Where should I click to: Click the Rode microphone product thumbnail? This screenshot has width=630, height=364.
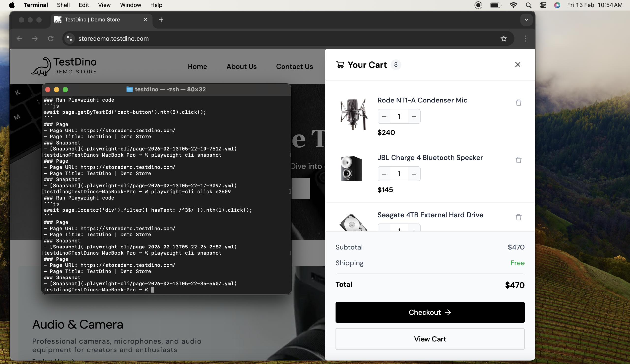(353, 114)
